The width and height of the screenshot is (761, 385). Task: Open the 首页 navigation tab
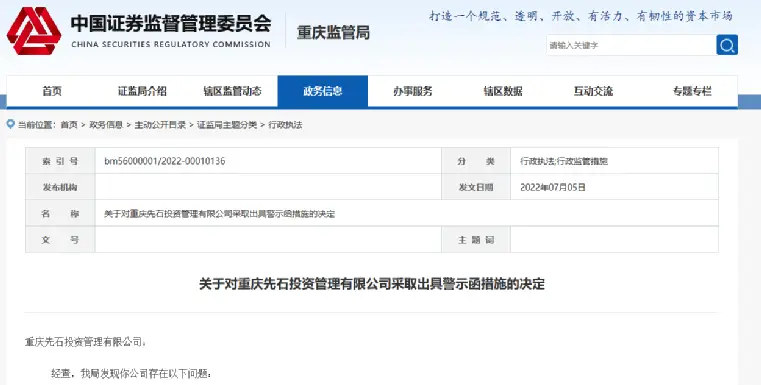(52, 91)
